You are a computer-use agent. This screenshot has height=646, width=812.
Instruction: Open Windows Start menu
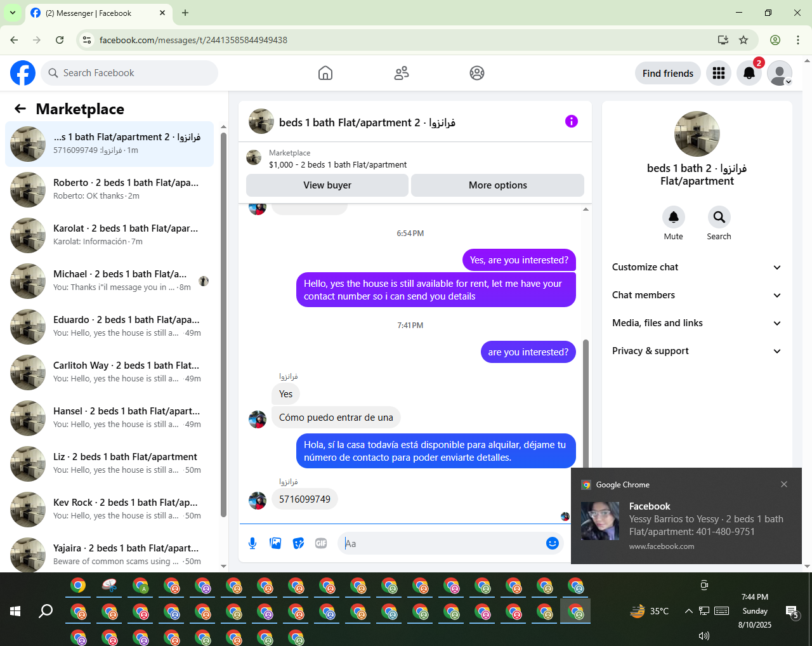tap(15, 611)
